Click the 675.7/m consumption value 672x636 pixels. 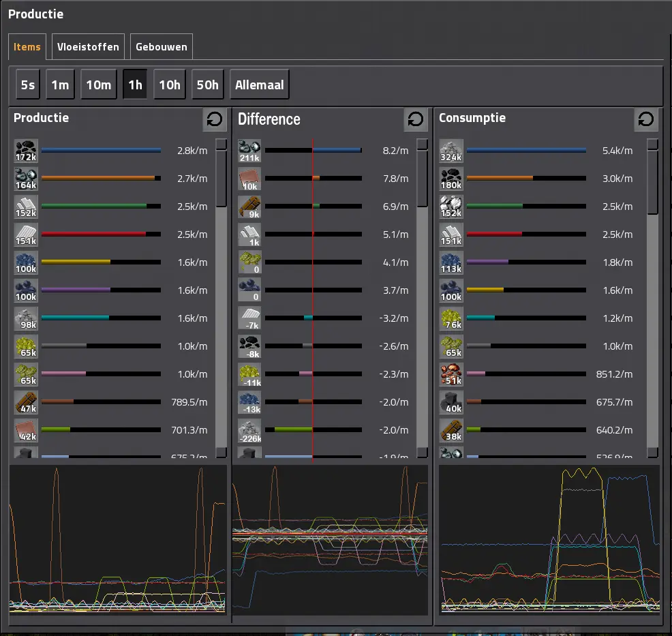614,402
